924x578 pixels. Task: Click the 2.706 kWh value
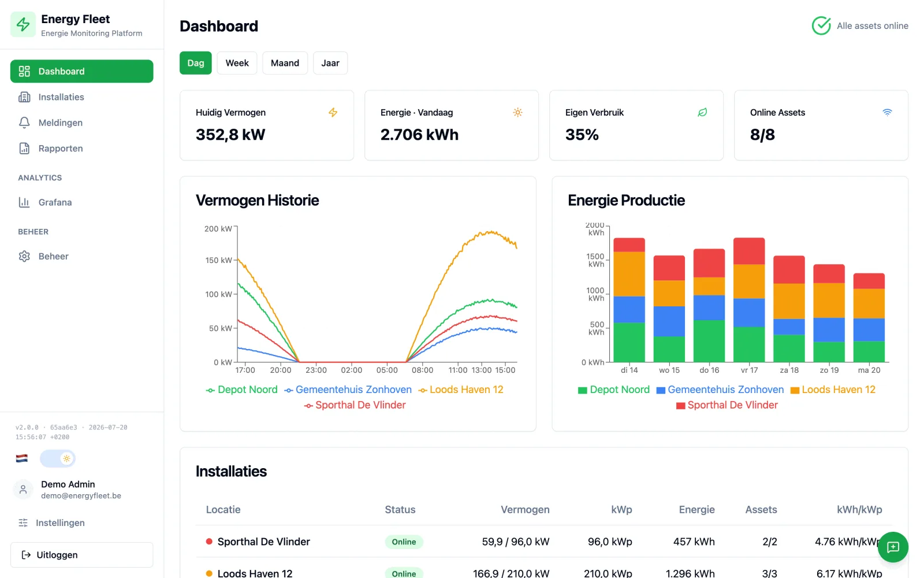point(419,135)
